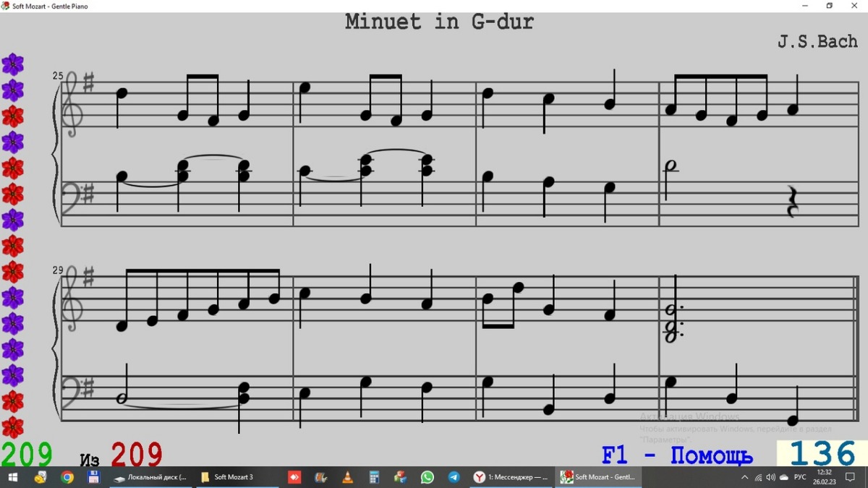Image resolution: width=868 pixels, height=488 pixels.
Task: Open WhatsApp from the taskbar
Action: [x=427, y=477]
